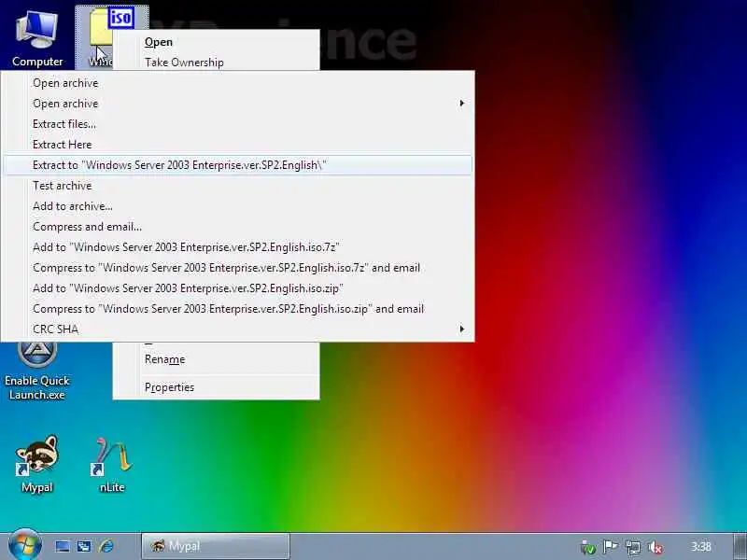The height and width of the screenshot is (560, 747).
Task: Choose Add to ...English.iso.7z entry
Action: tap(237, 247)
